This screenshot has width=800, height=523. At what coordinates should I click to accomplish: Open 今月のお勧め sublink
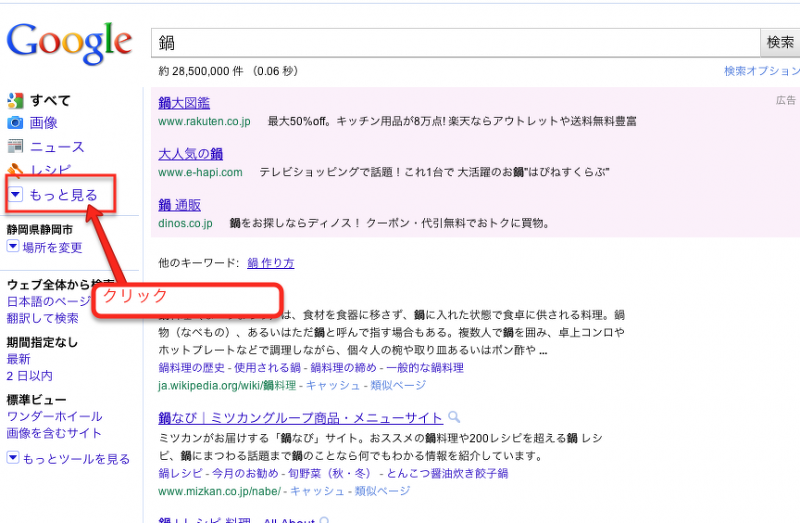click(245, 474)
